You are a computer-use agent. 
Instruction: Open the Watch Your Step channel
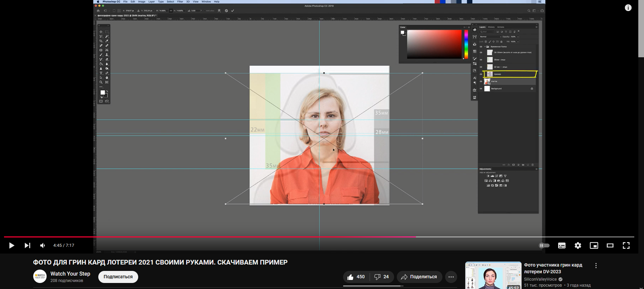[70, 274]
